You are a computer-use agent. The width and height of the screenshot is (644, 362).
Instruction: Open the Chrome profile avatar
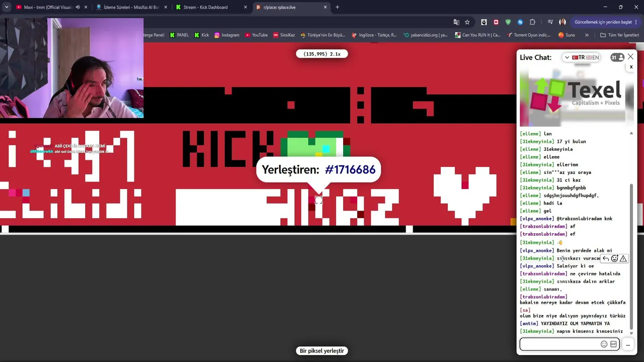(x=562, y=22)
